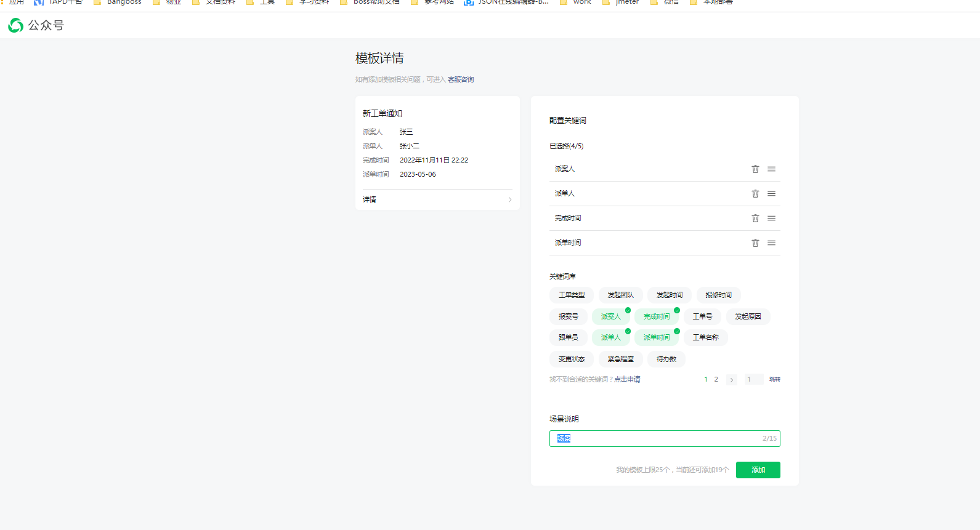The image size is (980, 530).
Task: Click the 公众号 logo icon
Action: 16,25
